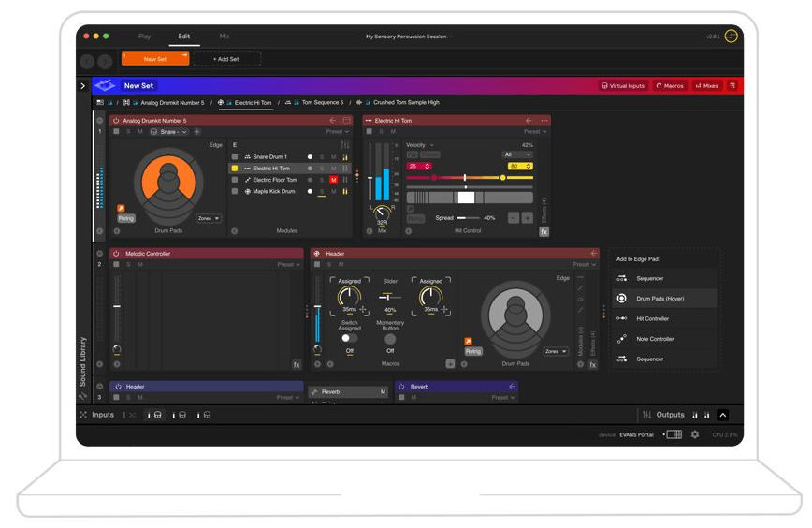This screenshot has width=812, height=528.
Task: Collapse the Outputs section with the chevron button
Action: coord(722,415)
